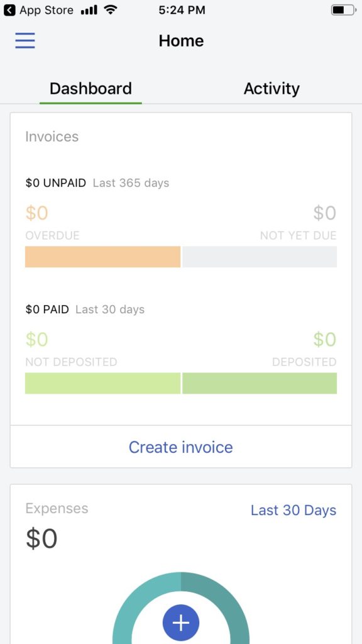Image resolution: width=362 pixels, height=644 pixels.
Task: Tap the orange Overdue bar segment
Action: point(102,257)
